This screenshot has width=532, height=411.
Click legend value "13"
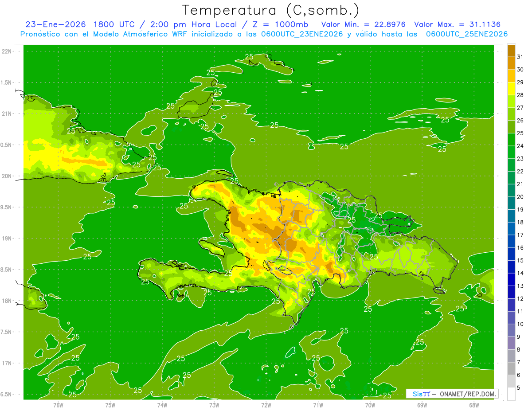520,286
